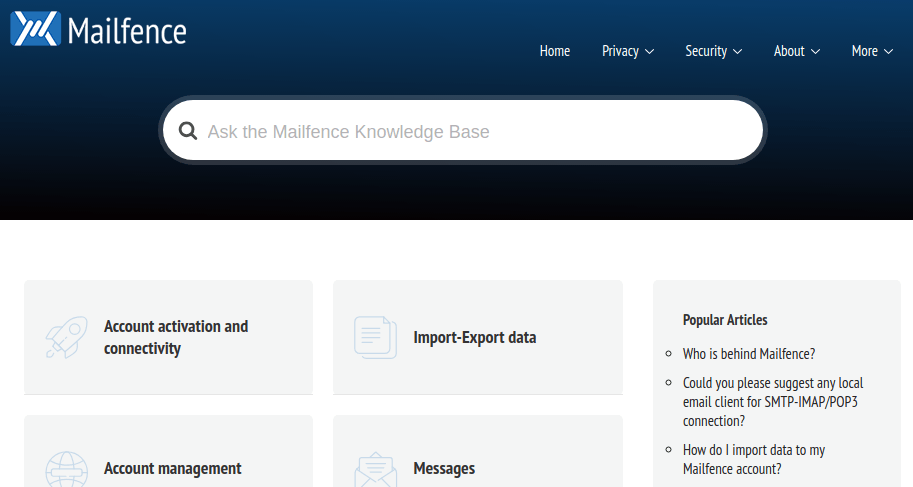
Task: Open Messages category
Action: (478, 451)
